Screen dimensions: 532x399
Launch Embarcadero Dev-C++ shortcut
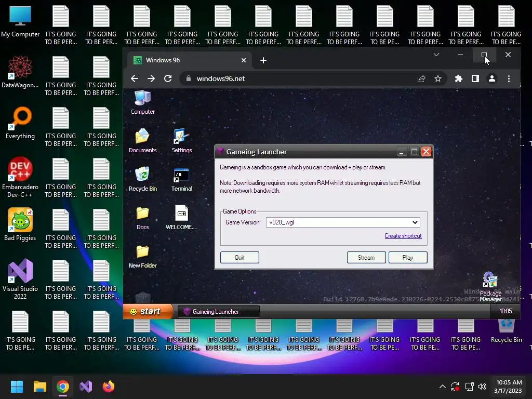click(20, 178)
